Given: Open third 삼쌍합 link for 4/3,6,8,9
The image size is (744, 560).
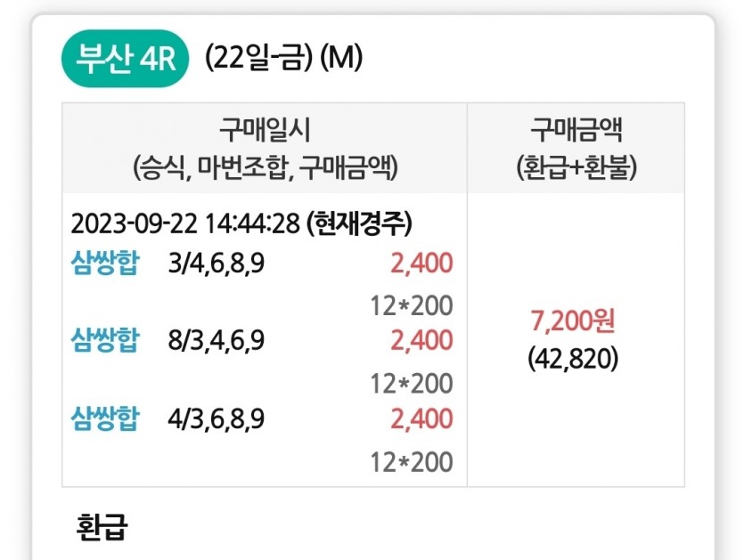Looking at the screenshot, I should point(105,418).
